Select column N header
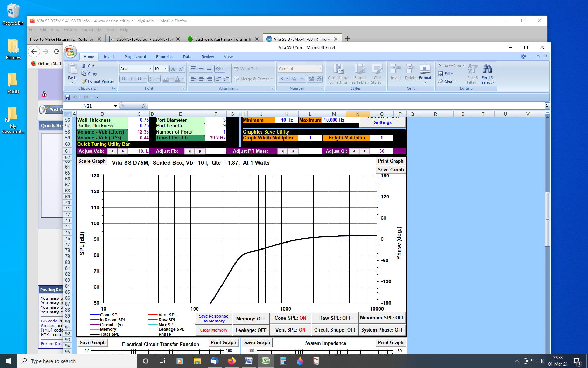The height and width of the screenshot is (368, 588). (358, 114)
